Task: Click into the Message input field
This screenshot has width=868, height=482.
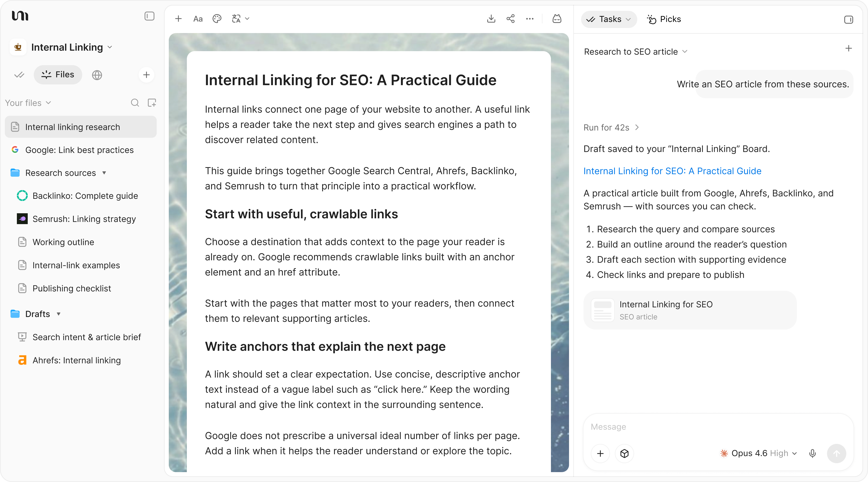Action: pos(718,427)
